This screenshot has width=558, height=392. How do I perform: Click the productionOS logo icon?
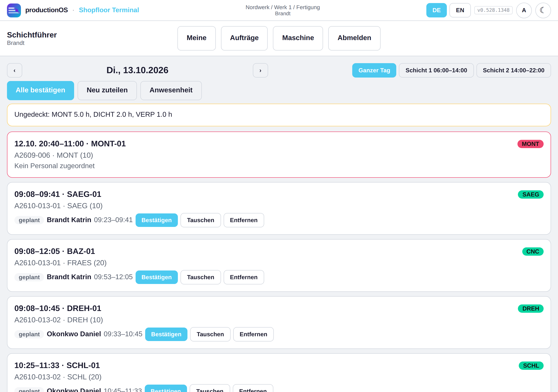(x=14, y=10)
